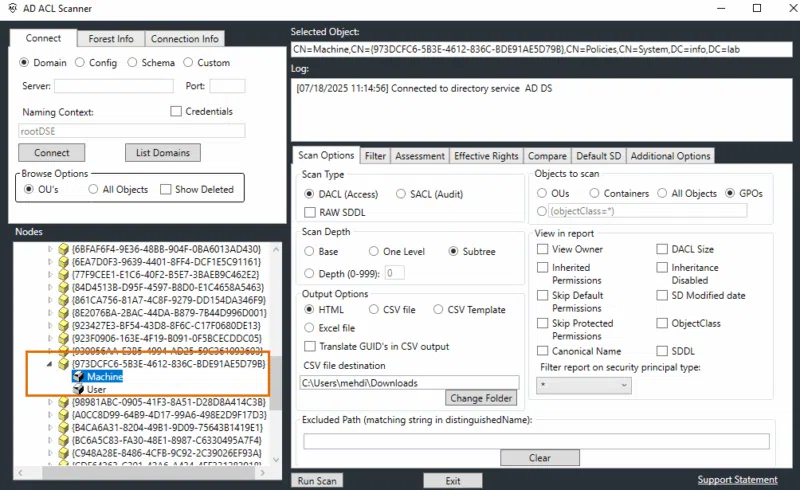
Task: Click the yellow icon of {84D4513B-D95F node
Action: [64, 287]
